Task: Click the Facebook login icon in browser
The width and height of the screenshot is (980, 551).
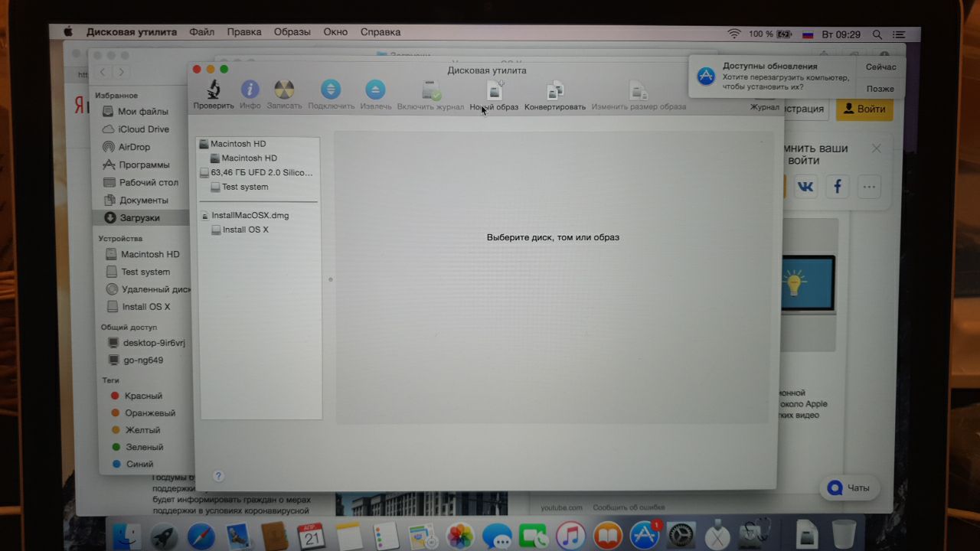Action: (838, 186)
